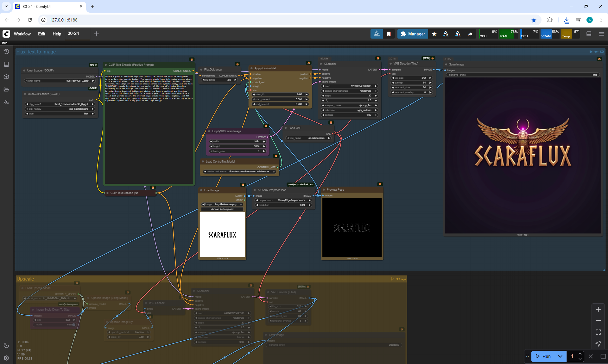Click the share arrow icon in toolbar
Viewport: 608px width, 364px height.
[x=470, y=34]
